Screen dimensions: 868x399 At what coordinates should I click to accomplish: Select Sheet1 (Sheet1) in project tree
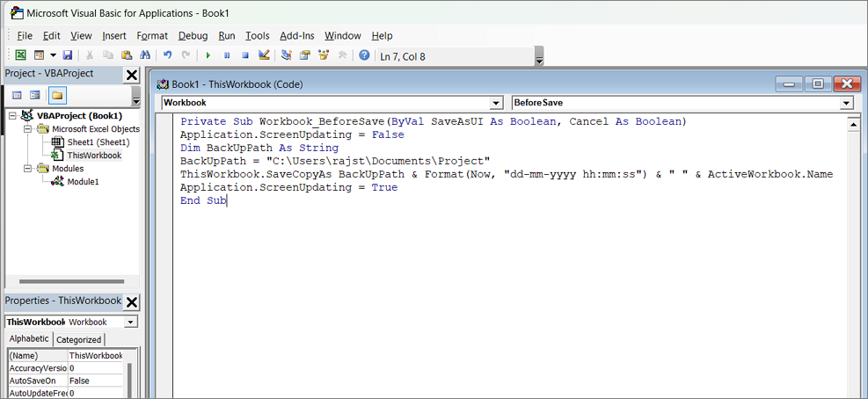click(98, 142)
